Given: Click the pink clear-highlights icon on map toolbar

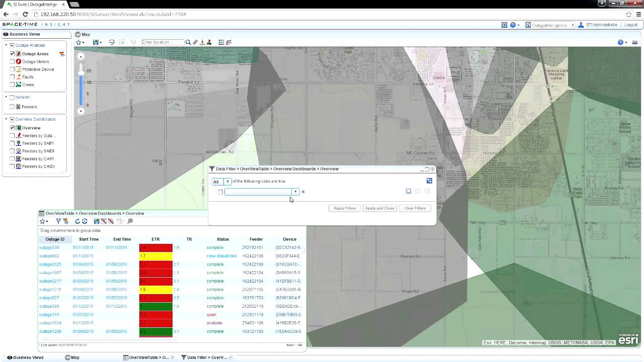Looking at the screenshot, I should click(228, 42).
